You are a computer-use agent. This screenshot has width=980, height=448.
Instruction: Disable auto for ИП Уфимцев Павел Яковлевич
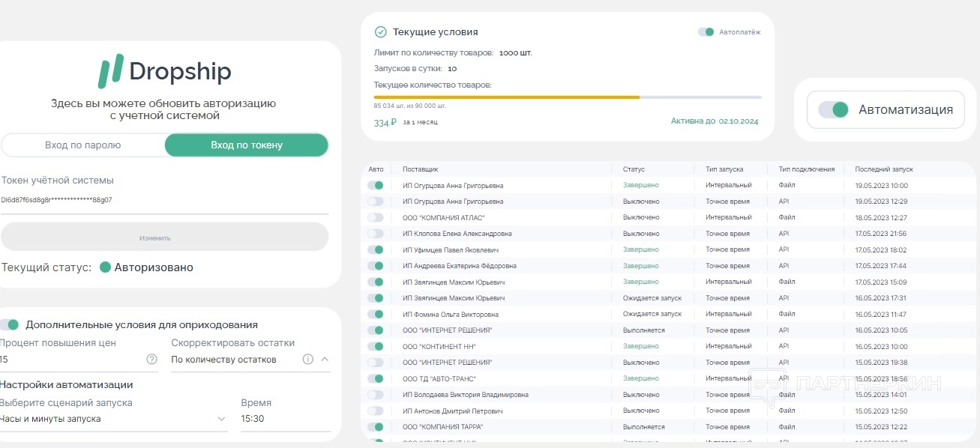pos(375,249)
